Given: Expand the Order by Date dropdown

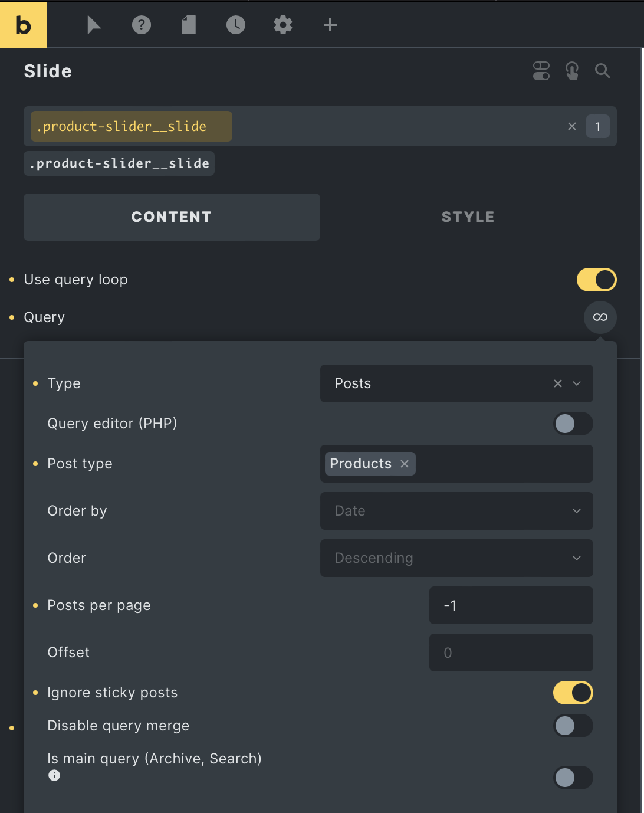Looking at the screenshot, I should pos(456,511).
